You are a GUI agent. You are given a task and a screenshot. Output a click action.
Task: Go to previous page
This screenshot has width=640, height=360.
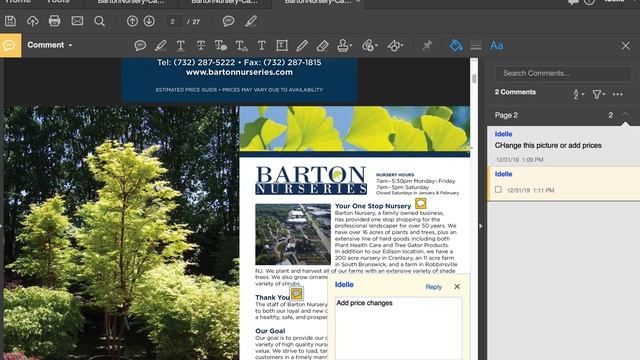point(132,21)
